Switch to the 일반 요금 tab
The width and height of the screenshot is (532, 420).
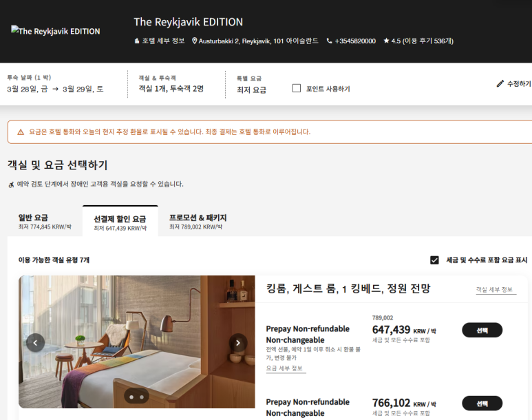pos(45,222)
